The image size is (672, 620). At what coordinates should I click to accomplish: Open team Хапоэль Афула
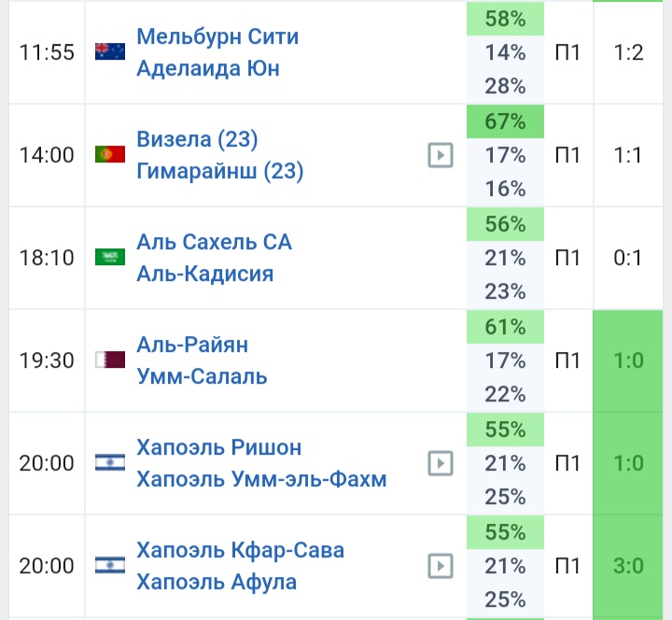(x=217, y=582)
